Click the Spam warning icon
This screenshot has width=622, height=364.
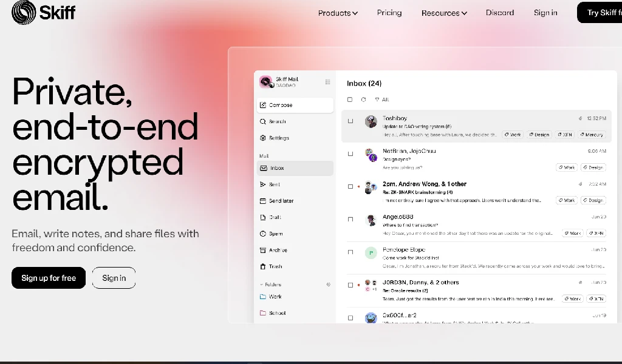click(x=262, y=234)
